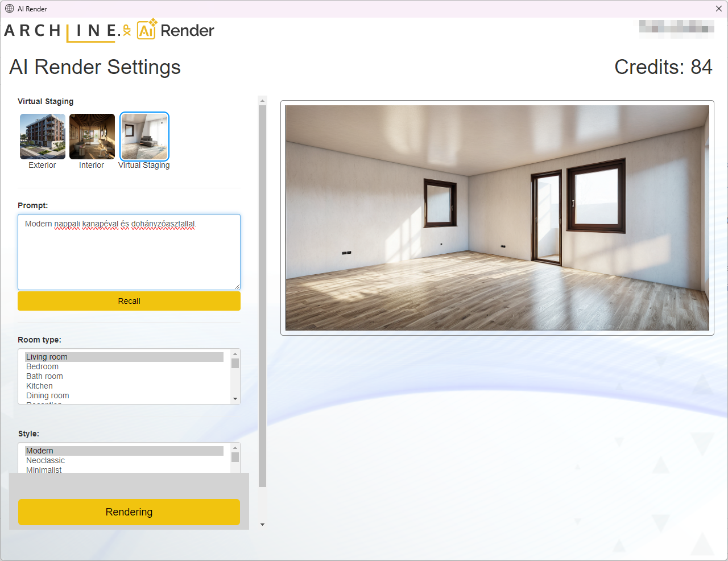The height and width of the screenshot is (561, 728).
Task: Select the Virtual Staging mode thumbnail
Action: pyautogui.click(x=144, y=137)
